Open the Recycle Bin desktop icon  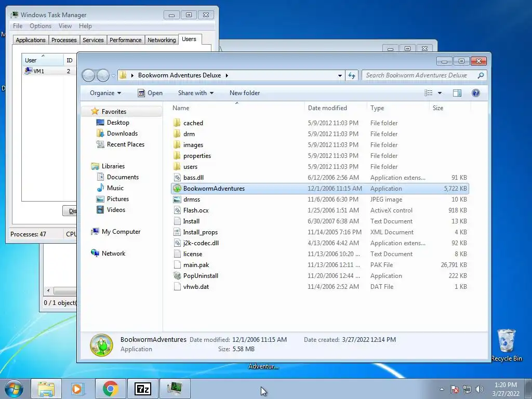pyautogui.click(x=507, y=345)
